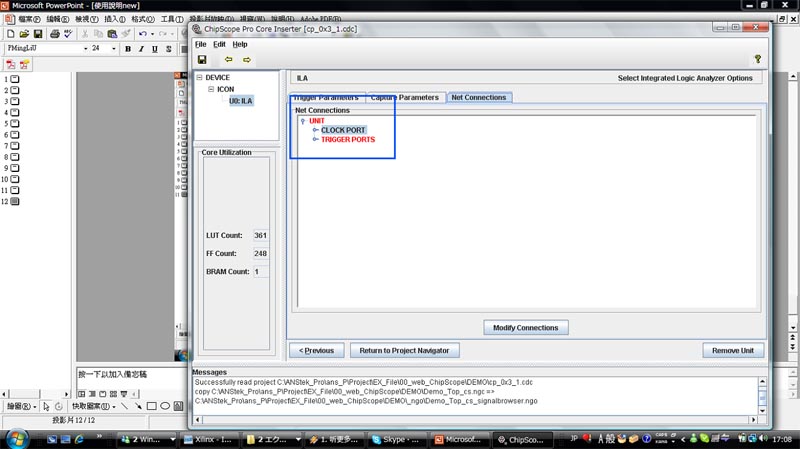Collapse the DEVICE tree node
The image size is (800, 449).
point(199,78)
